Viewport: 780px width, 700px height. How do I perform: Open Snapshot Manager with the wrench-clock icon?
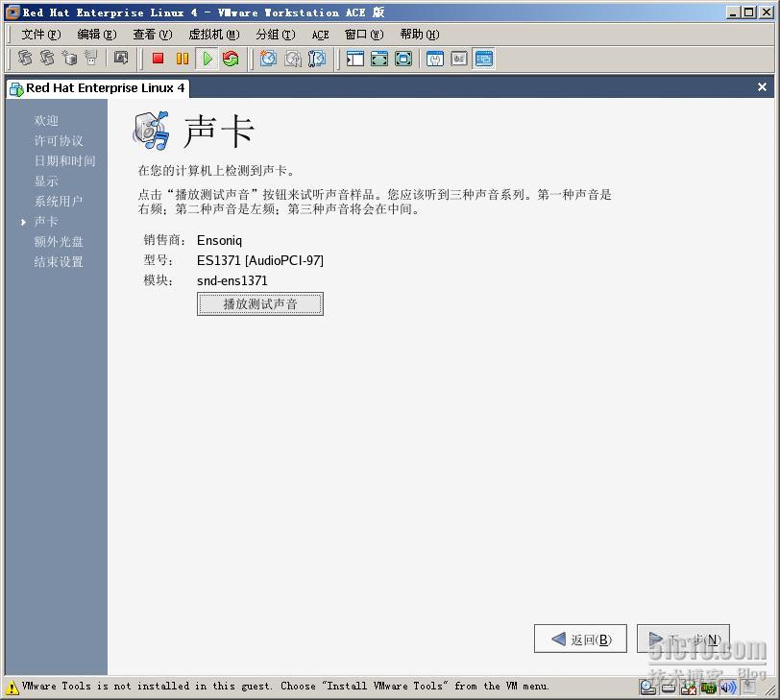(316, 59)
